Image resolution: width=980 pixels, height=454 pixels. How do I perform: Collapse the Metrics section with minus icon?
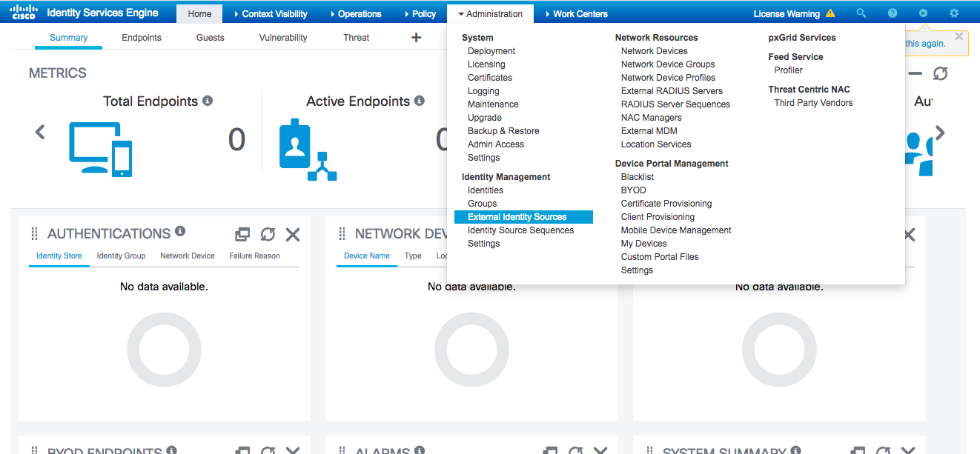point(916,73)
